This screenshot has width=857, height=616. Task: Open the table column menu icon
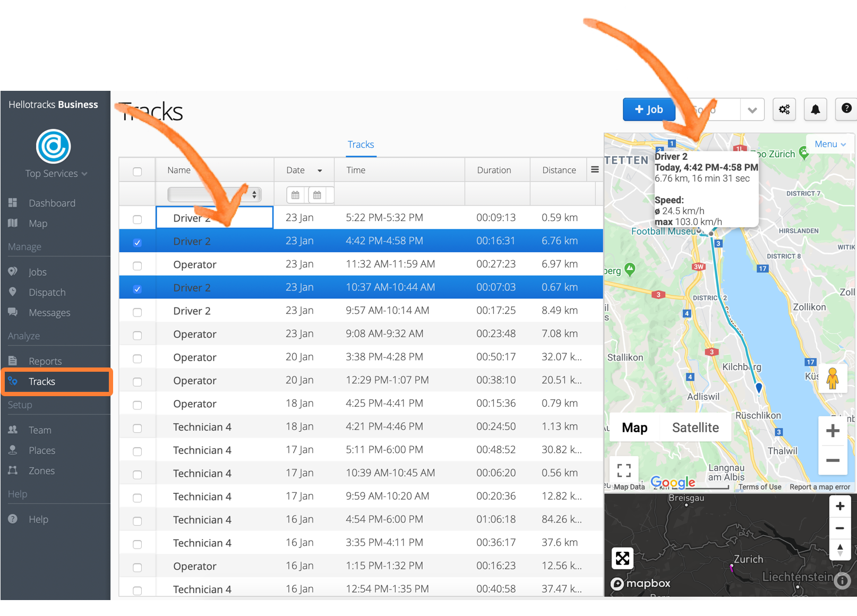click(x=595, y=169)
